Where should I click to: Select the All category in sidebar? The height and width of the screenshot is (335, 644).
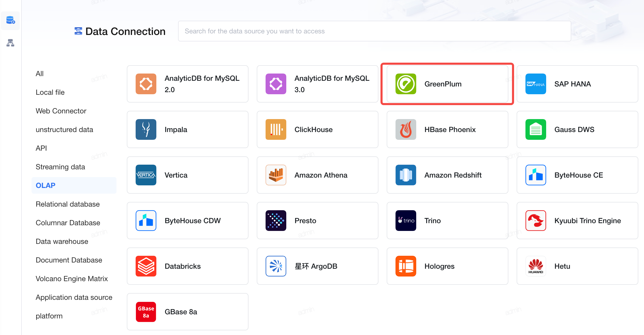point(40,74)
